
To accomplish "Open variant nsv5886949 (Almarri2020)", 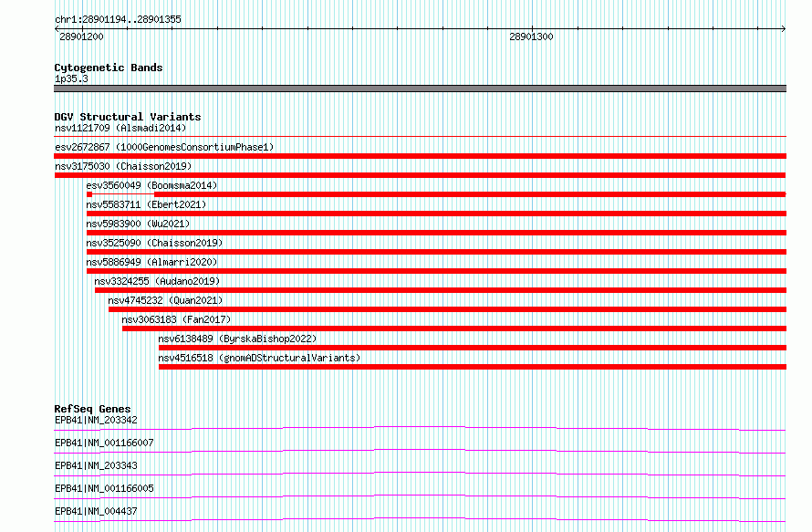I will point(151,262).
